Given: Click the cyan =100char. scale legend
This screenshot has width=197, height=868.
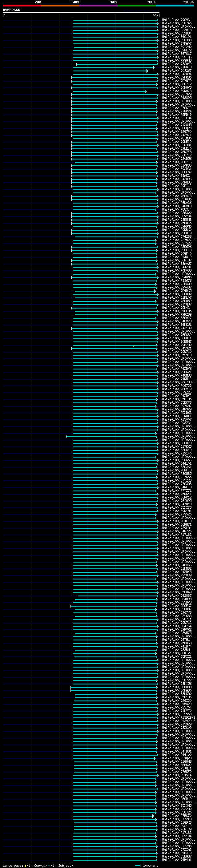Looking at the screenshot, I should pos(146,866).
